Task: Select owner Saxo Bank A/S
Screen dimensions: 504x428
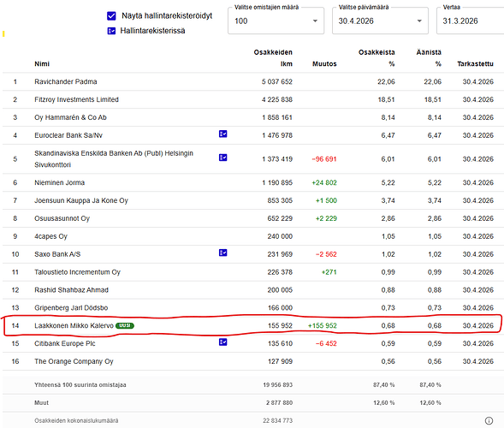Action: click(57, 254)
